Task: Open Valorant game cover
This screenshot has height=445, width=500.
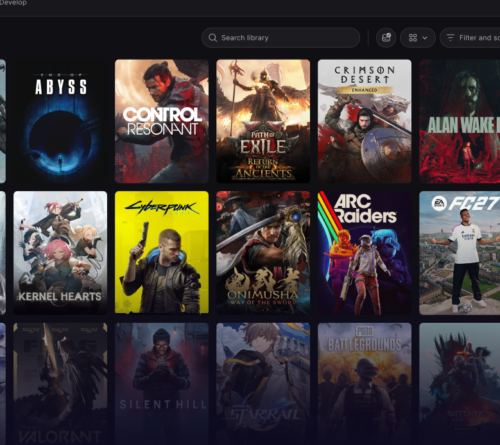Action: [x=60, y=384]
